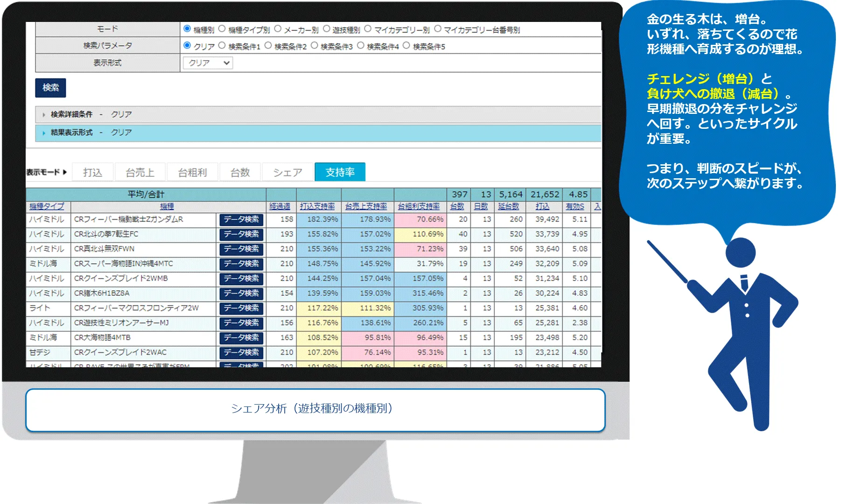The image size is (841, 504).
Task: Click データ検索 for CR大海物語4MTB
Action: pos(241,338)
